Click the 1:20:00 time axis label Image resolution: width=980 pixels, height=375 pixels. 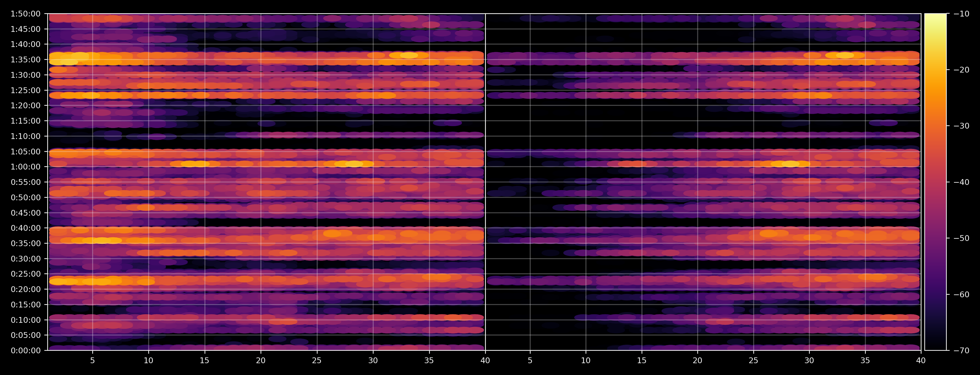(x=26, y=105)
